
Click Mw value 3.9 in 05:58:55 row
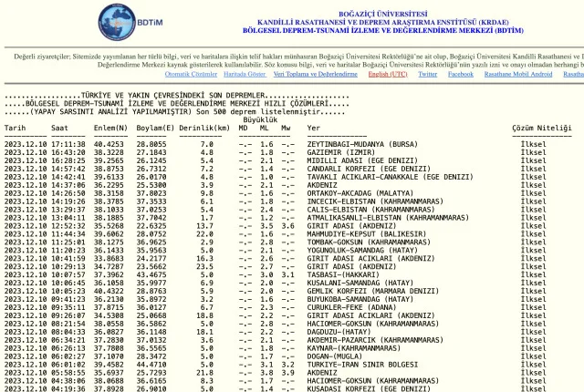[288, 373]
